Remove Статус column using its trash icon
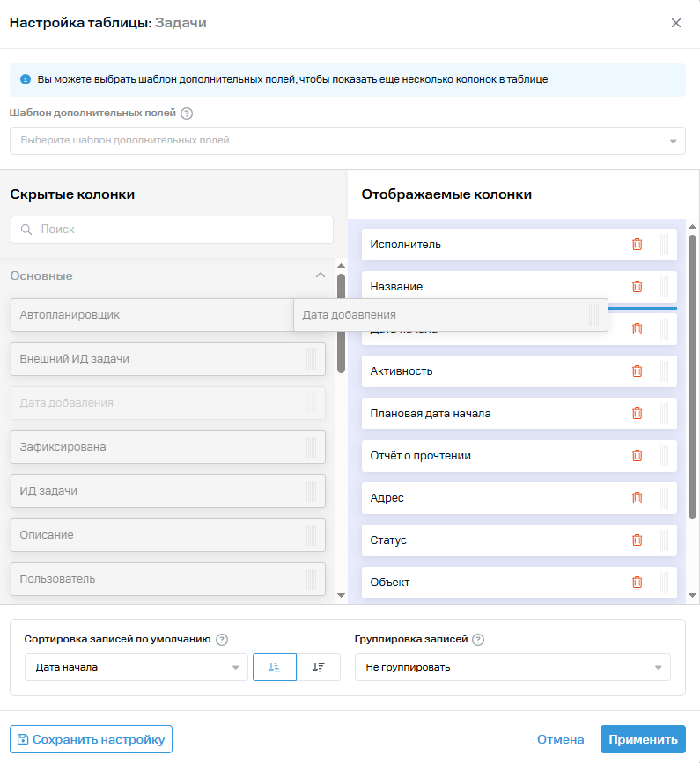The height and width of the screenshot is (763, 700). click(x=637, y=540)
